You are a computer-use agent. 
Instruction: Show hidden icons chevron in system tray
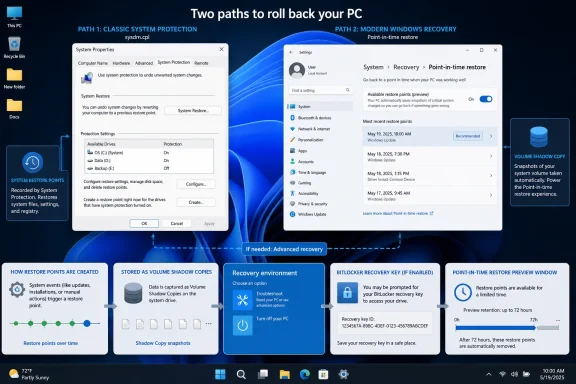(x=489, y=374)
